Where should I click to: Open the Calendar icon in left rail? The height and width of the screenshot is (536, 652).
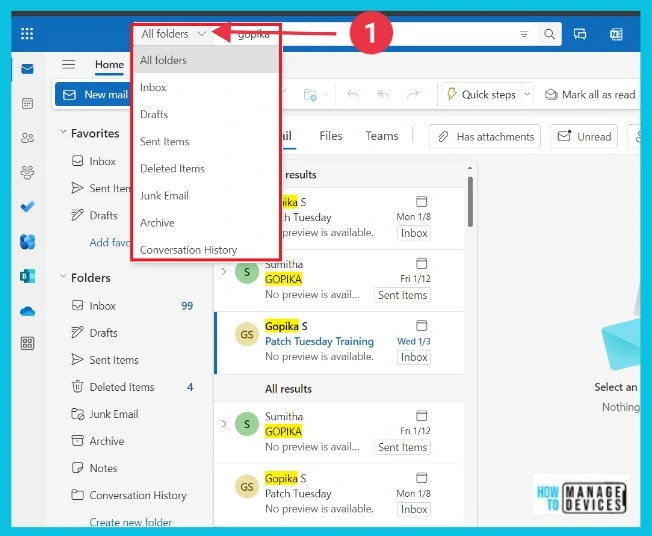click(x=27, y=104)
